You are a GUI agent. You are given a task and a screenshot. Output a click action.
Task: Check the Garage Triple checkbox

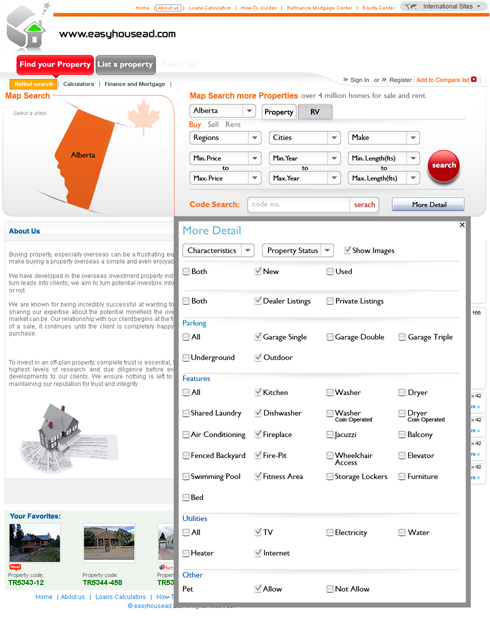(x=402, y=337)
